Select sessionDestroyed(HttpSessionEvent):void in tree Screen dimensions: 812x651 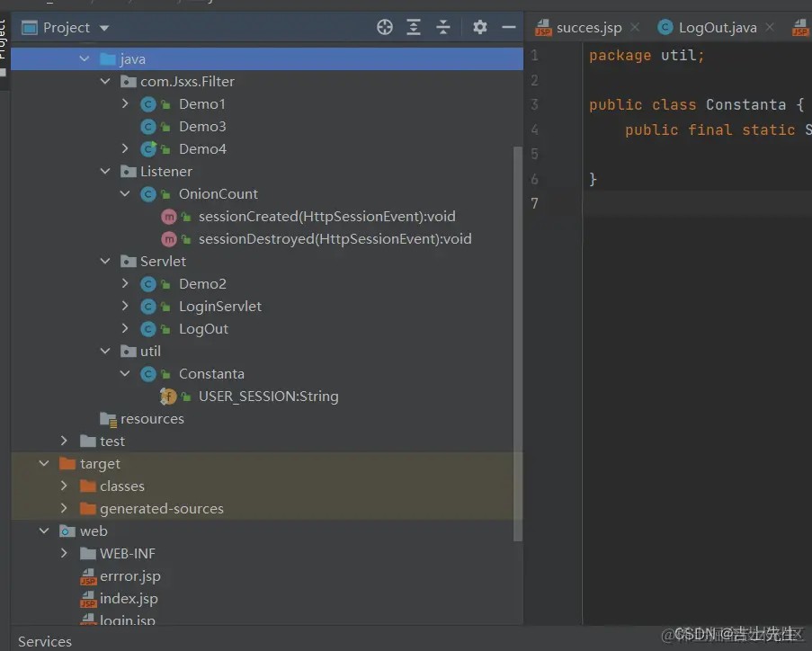tap(335, 239)
